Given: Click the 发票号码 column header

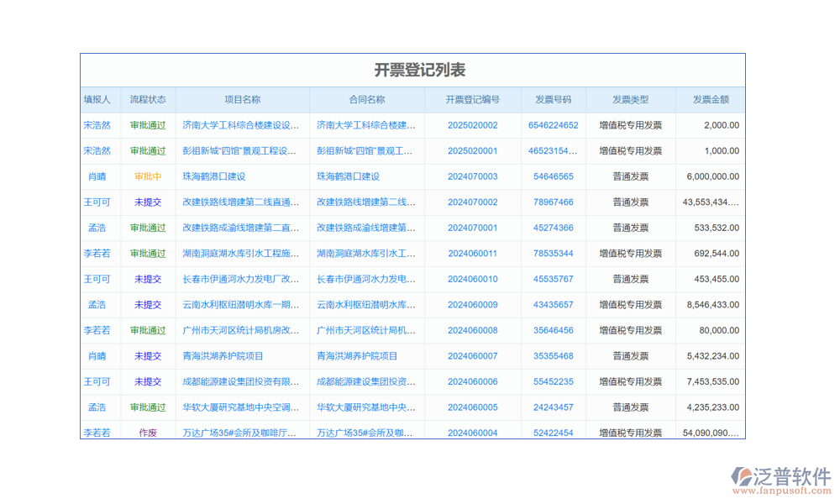Looking at the screenshot, I should coord(554,99).
